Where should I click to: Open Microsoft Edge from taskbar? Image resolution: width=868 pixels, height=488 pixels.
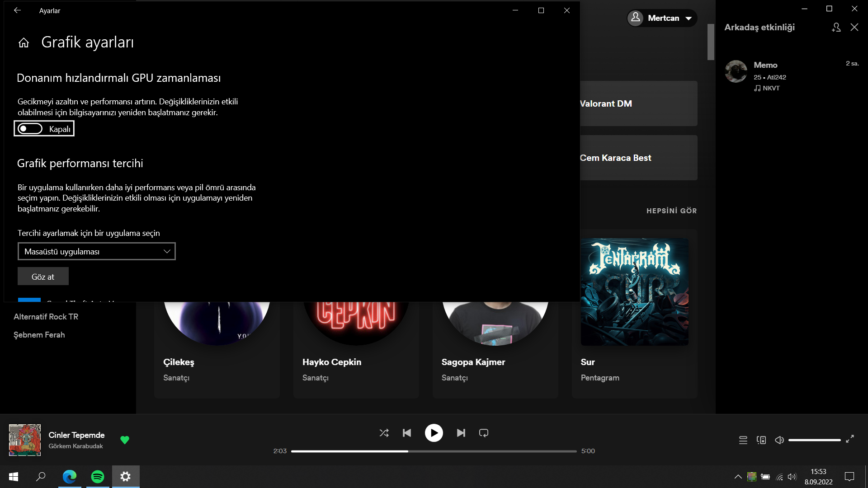click(x=70, y=477)
